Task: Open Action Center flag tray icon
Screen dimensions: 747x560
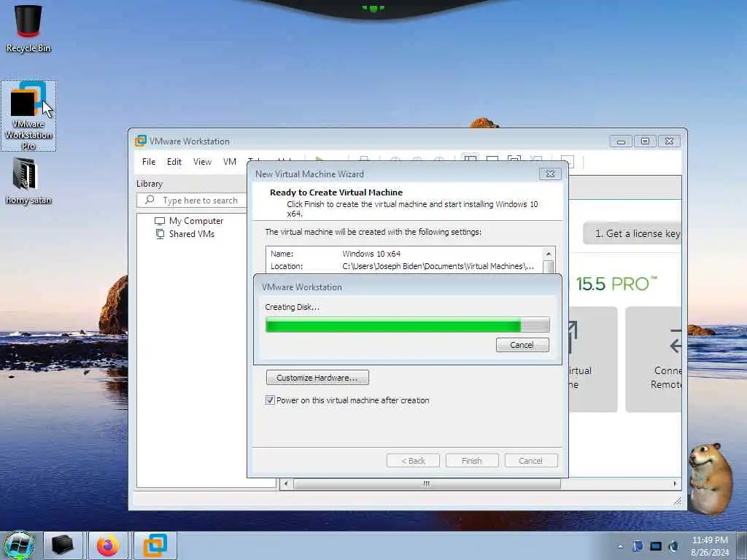Action: point(638,546)
